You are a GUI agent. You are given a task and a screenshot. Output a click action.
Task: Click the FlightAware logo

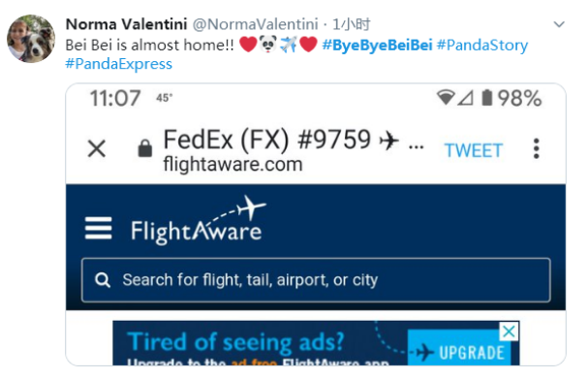click(x=199, y=221)
